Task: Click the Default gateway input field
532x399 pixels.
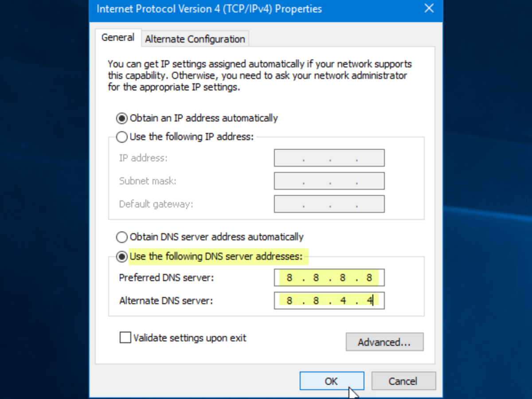Action: 329,204
